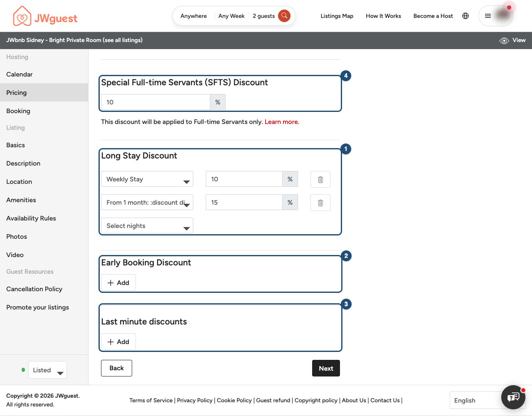Select Pricing in the sidebar
The width and height of the screenshot is (532, 416).
[44, 92]
